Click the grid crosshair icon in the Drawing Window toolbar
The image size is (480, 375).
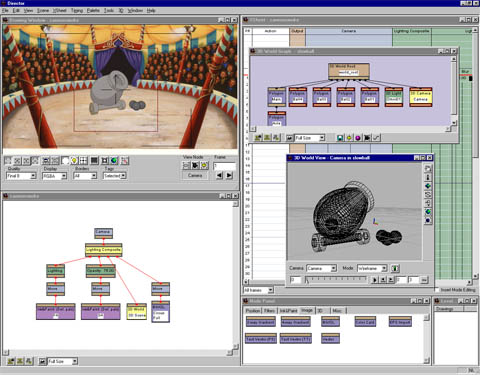pos(83,161)
